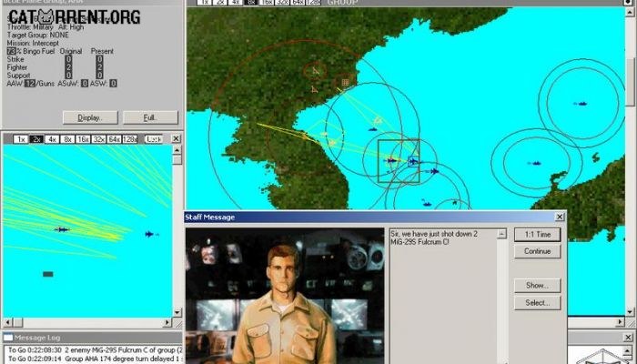This screenshot has height=364, width=637.
Task: Set group map zoom to 64x
Action: tap(298, 3)
